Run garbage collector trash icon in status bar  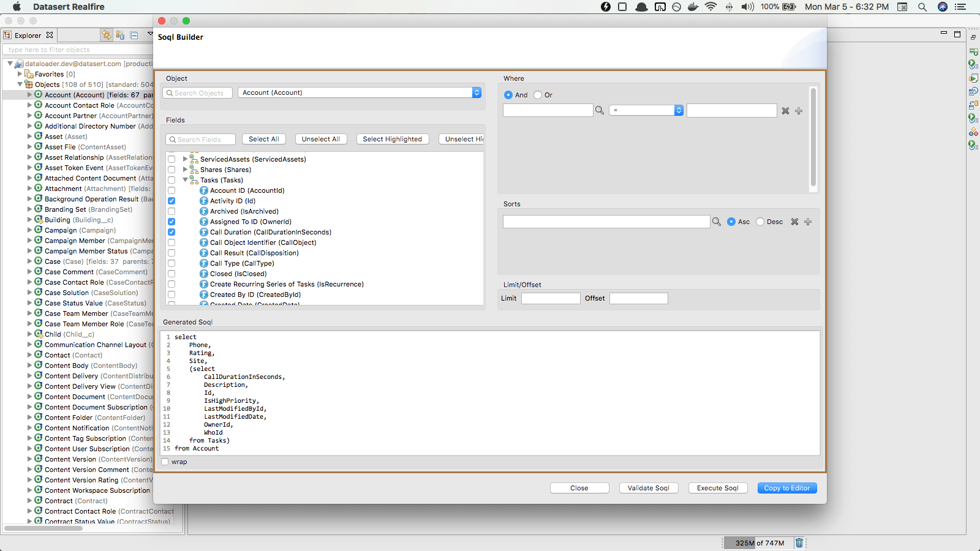pos(799,542)
